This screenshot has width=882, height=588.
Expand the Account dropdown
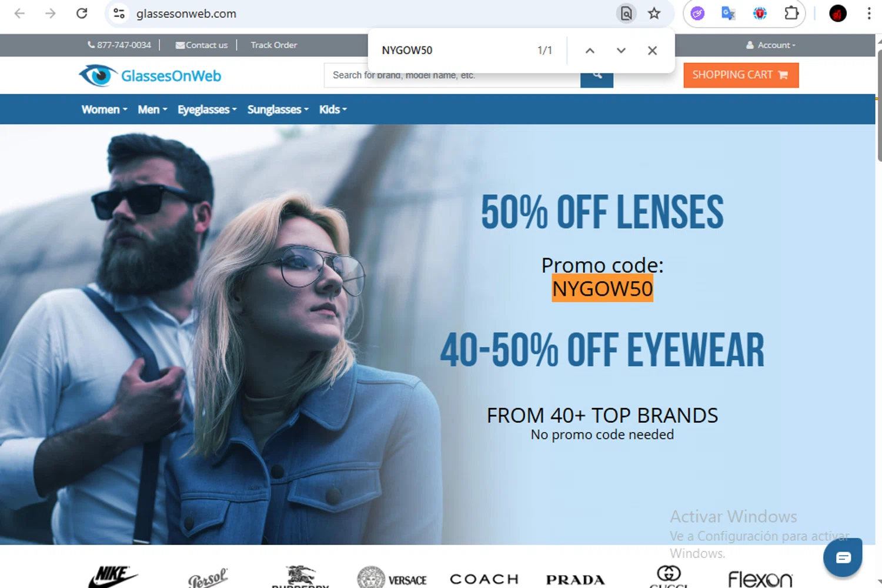click(770, 45)
